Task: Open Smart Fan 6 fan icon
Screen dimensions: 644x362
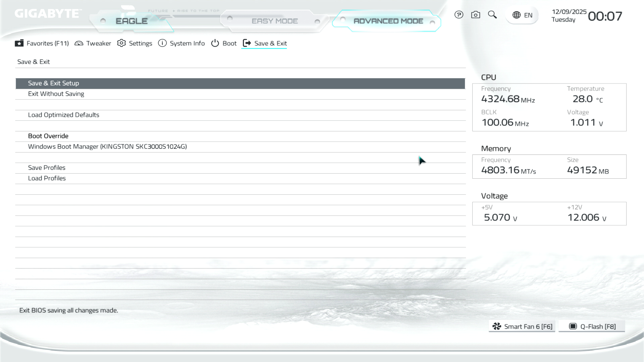Action: [x=497, y=326]
